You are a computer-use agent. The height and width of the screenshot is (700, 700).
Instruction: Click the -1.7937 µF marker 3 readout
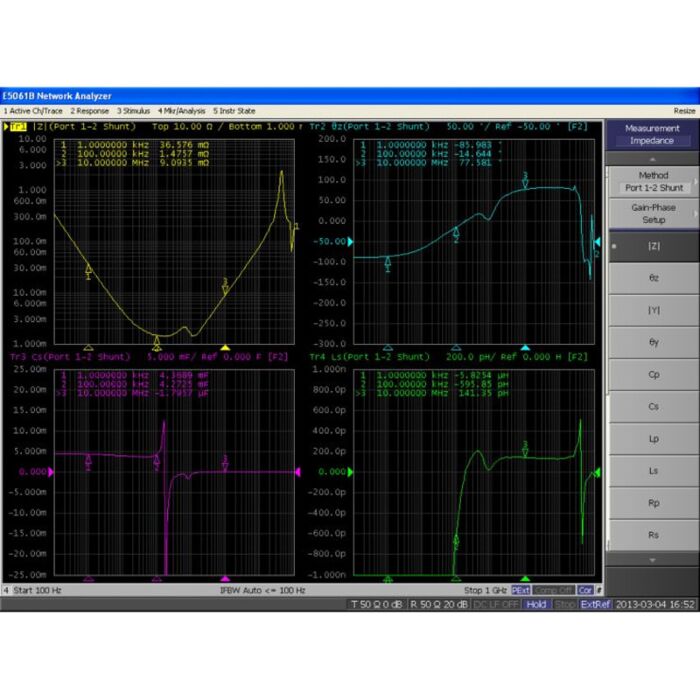click(184, 393)
